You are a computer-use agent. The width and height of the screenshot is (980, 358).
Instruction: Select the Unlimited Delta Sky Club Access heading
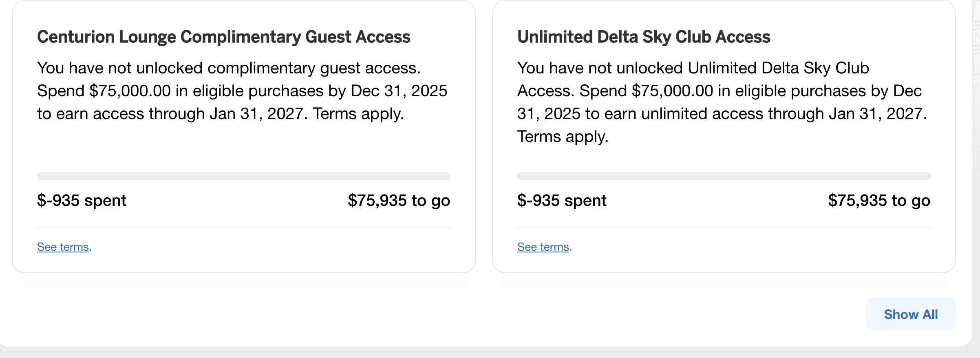click(x=643, y=37)
